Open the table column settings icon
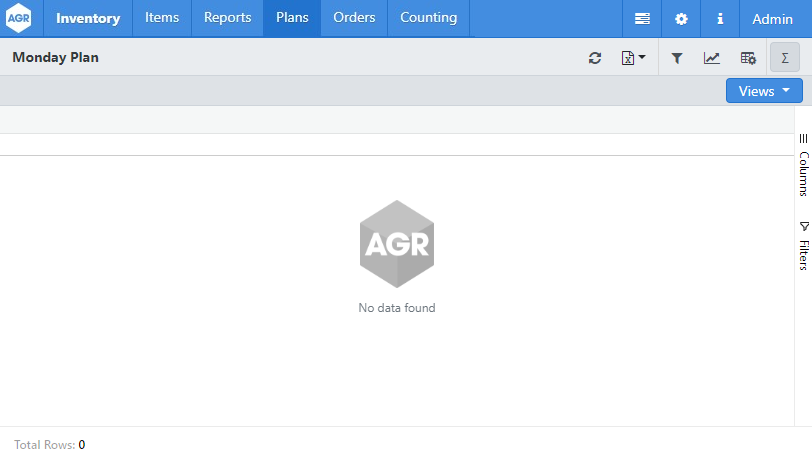 coord(748,58)
